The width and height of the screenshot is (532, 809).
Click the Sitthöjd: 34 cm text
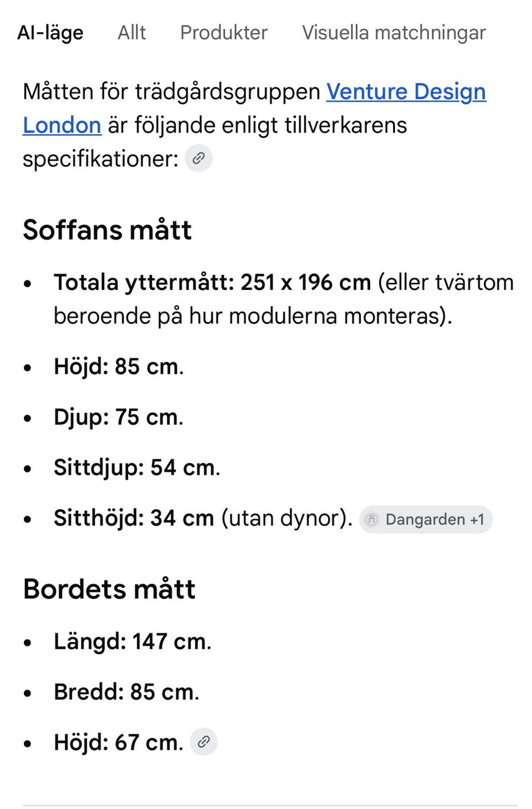click(134, 518)
